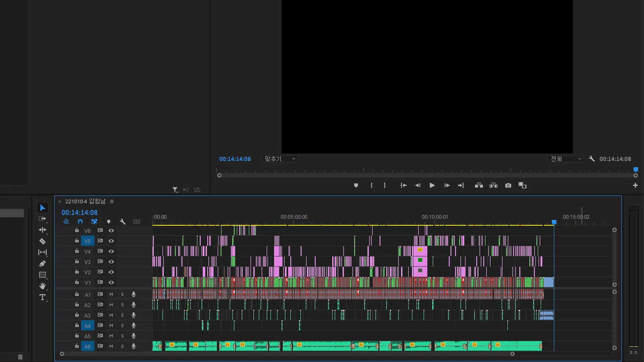Screen dimensions: 644x362
Task: Mute the A1 audio track
Action: tap(111, 295)
